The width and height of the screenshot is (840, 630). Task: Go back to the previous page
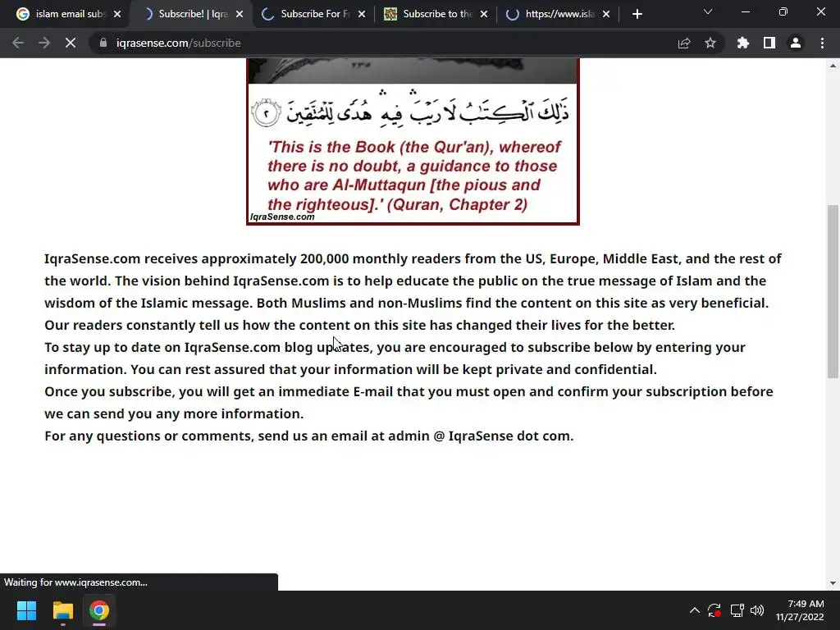point(18,43)
